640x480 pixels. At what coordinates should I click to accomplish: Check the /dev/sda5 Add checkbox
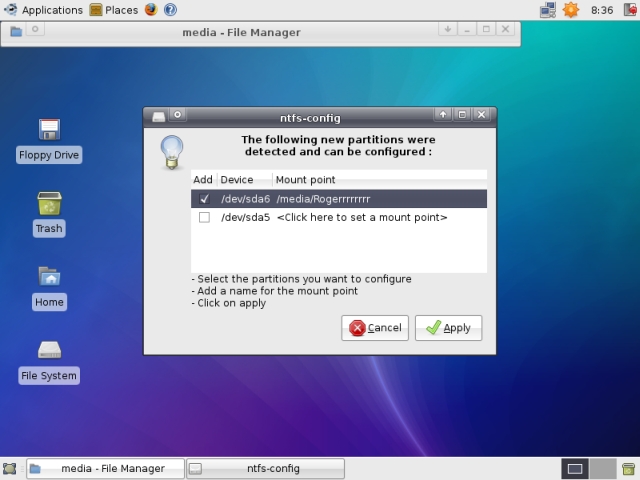point(204,217)
